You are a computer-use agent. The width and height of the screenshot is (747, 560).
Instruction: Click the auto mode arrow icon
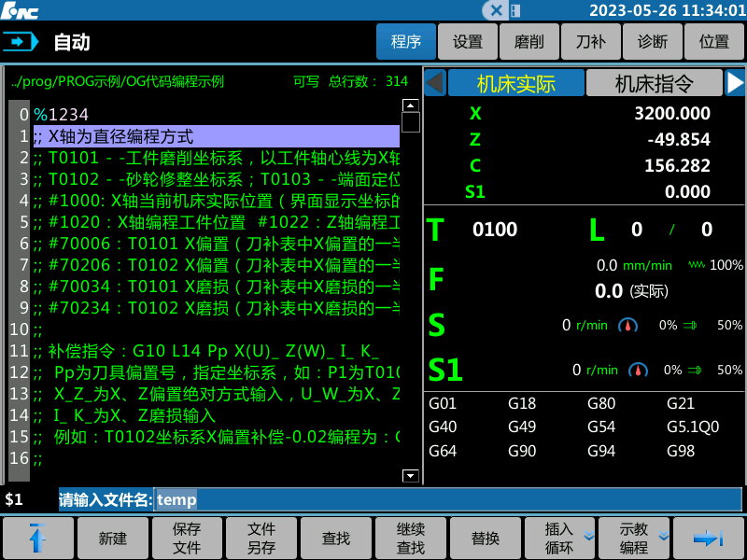point(21,42)
